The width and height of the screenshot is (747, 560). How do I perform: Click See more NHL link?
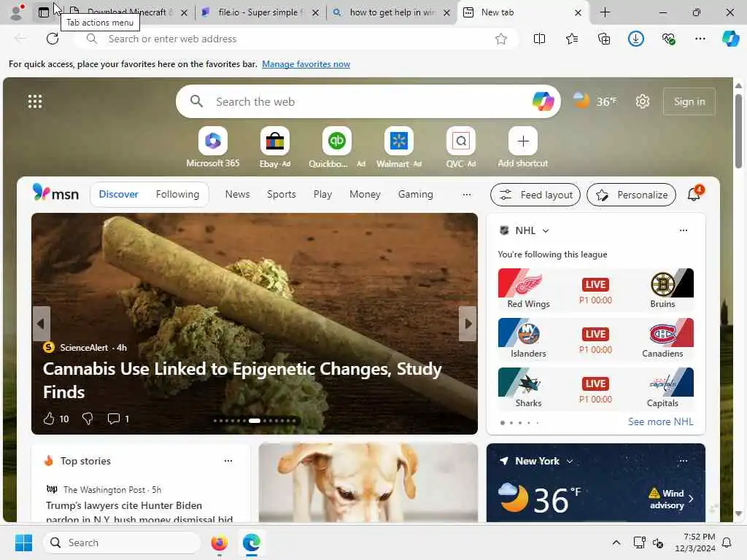(660, 422)
